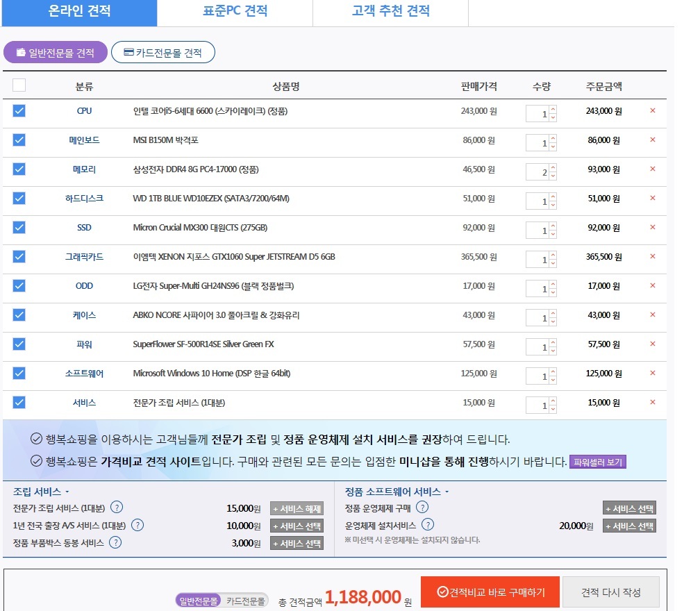Show help for 정품 부품박스 동봉 서비스
700x611 pixels.
tap(115, 542)
